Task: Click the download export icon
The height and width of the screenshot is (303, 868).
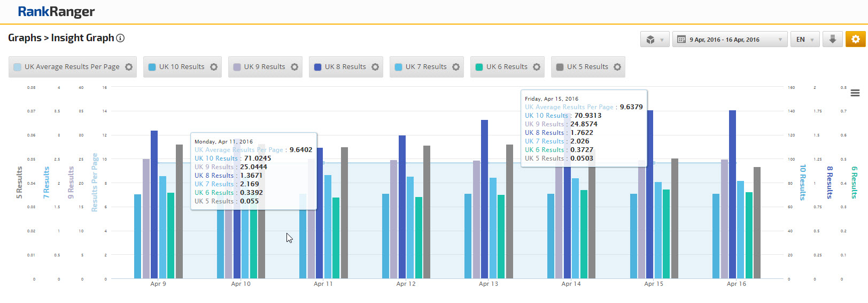Action: click(x=832, y=39)
